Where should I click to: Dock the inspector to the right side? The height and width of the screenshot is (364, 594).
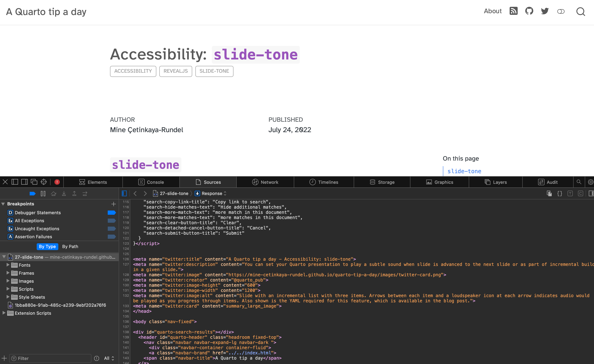tap(24, 182)
